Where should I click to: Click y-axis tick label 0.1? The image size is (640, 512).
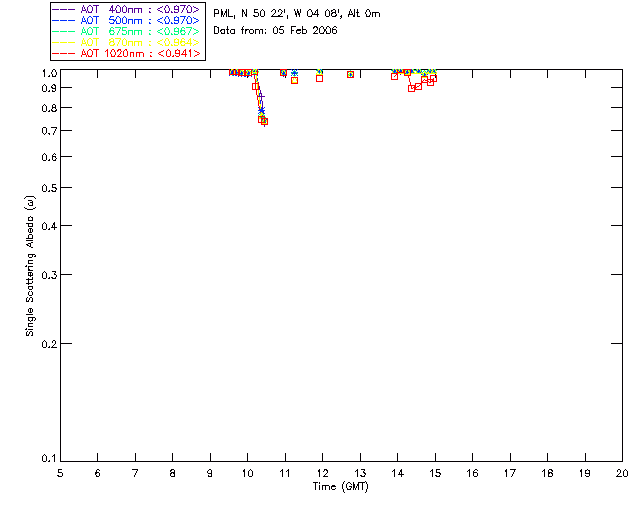(49, 459)
